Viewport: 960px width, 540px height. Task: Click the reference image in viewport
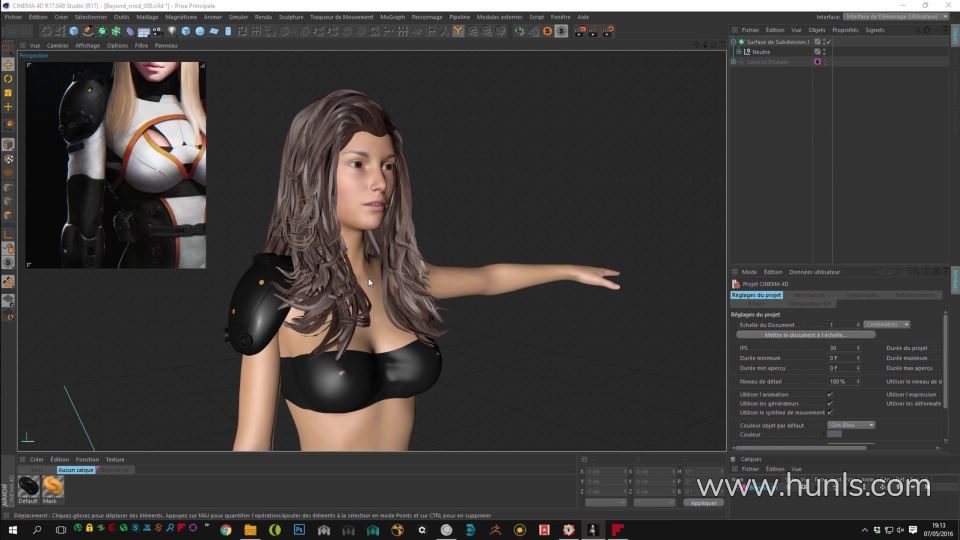[115, 165]
